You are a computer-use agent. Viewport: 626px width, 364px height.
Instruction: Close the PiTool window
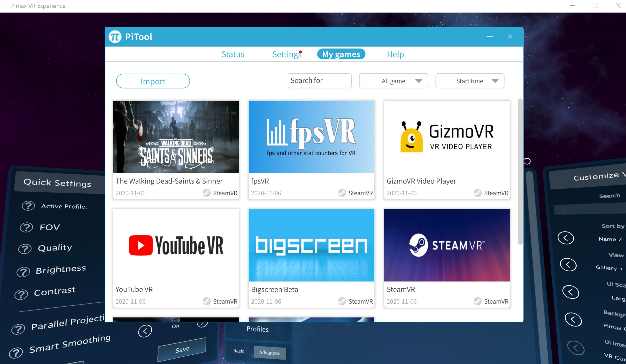510,36
